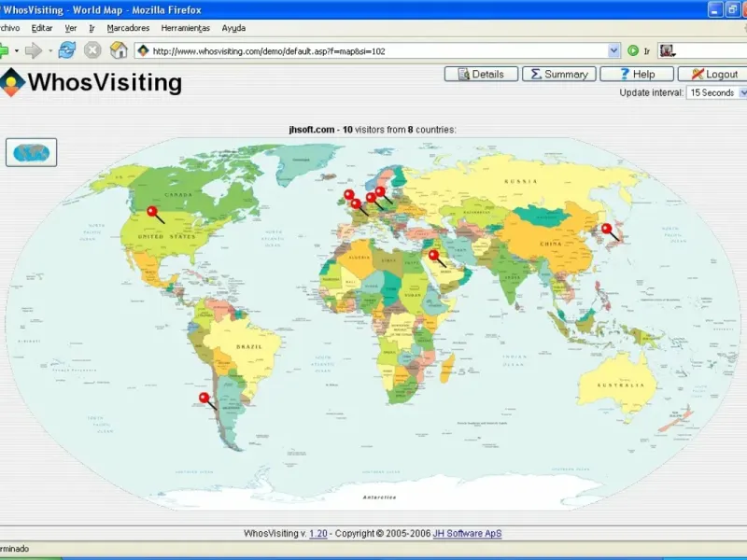Click the CANADA label on the map
747x560 pixels.
(178, 195)
